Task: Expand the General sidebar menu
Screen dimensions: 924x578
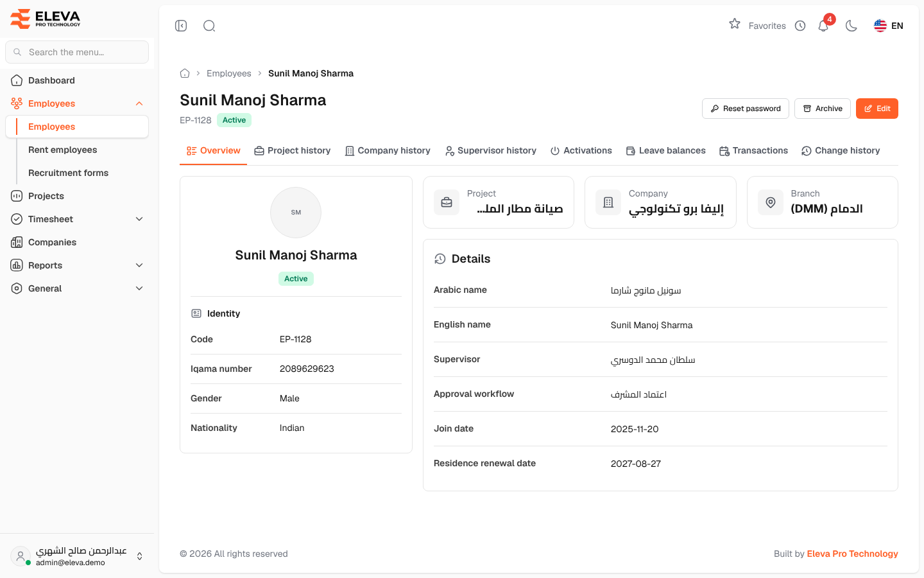Action: [x=77, y=288]
